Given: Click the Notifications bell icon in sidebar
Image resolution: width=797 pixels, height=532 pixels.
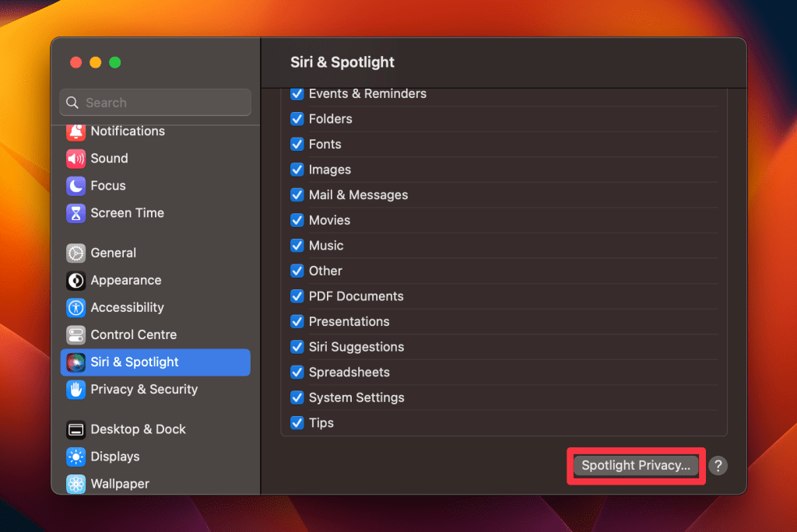Looking at the screenshot, I should point(75,131).
